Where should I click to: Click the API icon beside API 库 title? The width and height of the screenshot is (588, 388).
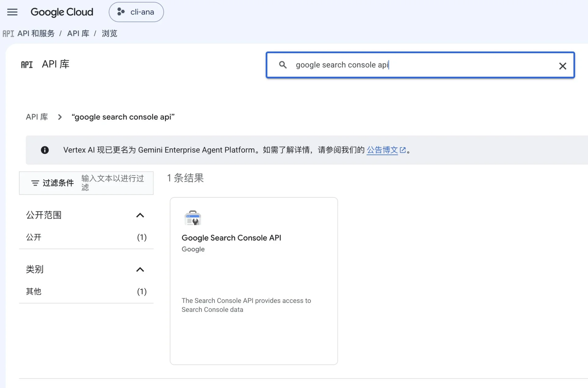coord(27,65)
